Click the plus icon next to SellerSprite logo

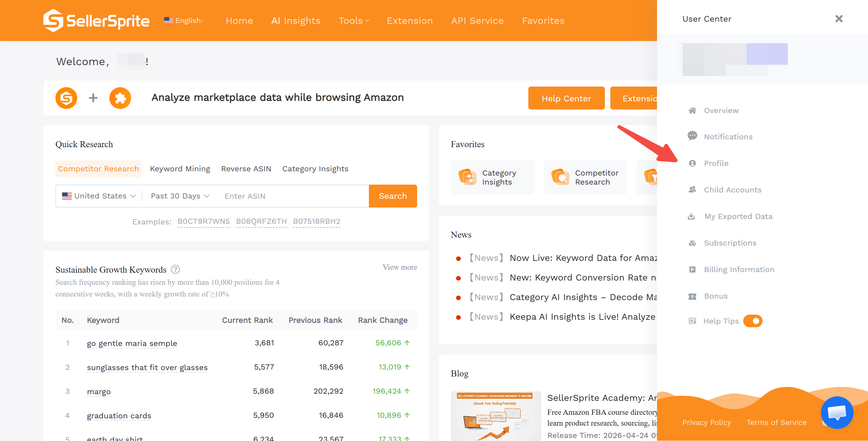tap(93, 98)
